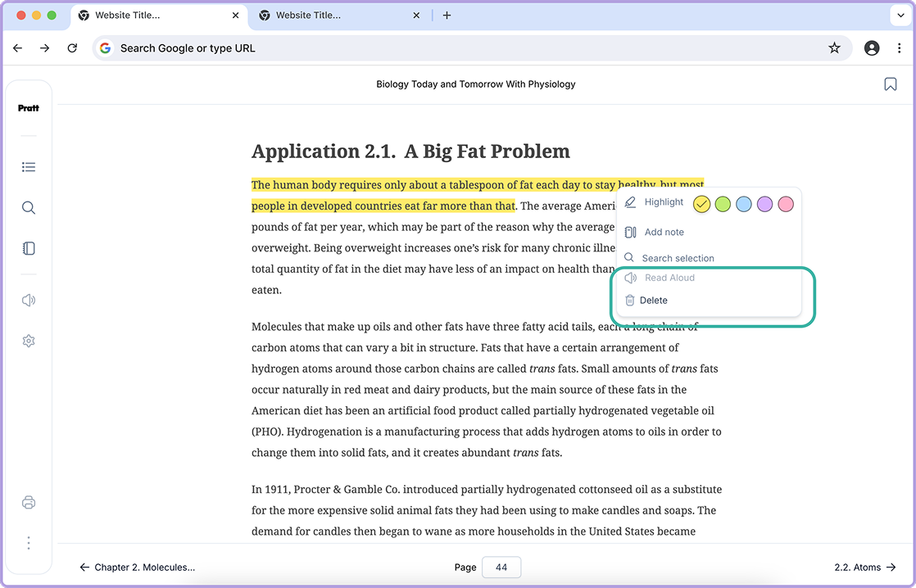Reload the current page

pyautogui.click(x=72, y=47)
